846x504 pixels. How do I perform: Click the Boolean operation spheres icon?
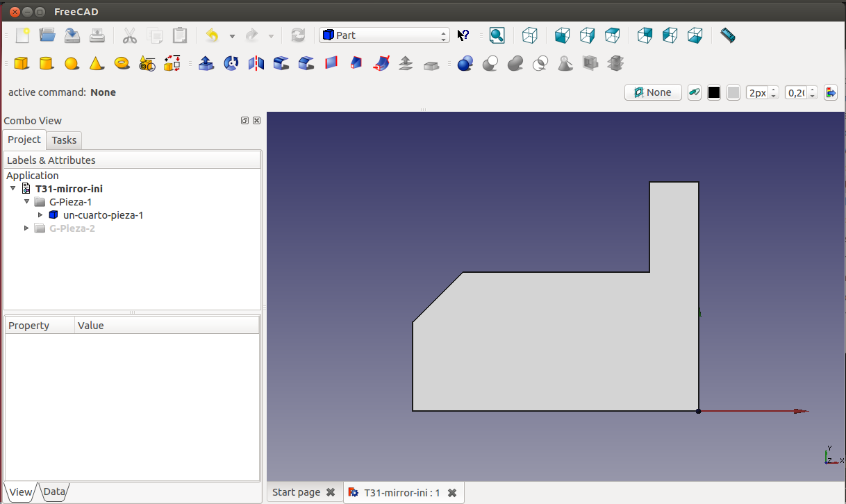[465, 64]
